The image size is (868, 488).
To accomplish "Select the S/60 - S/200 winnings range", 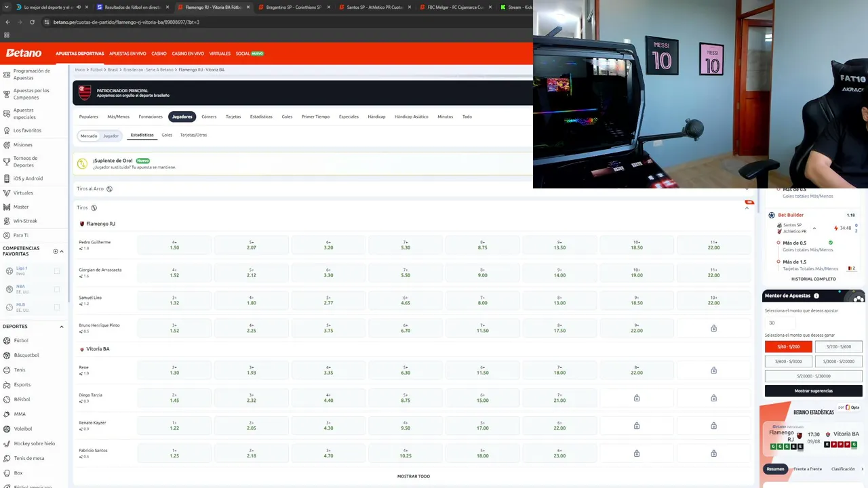I will click(x=788, y=347).
